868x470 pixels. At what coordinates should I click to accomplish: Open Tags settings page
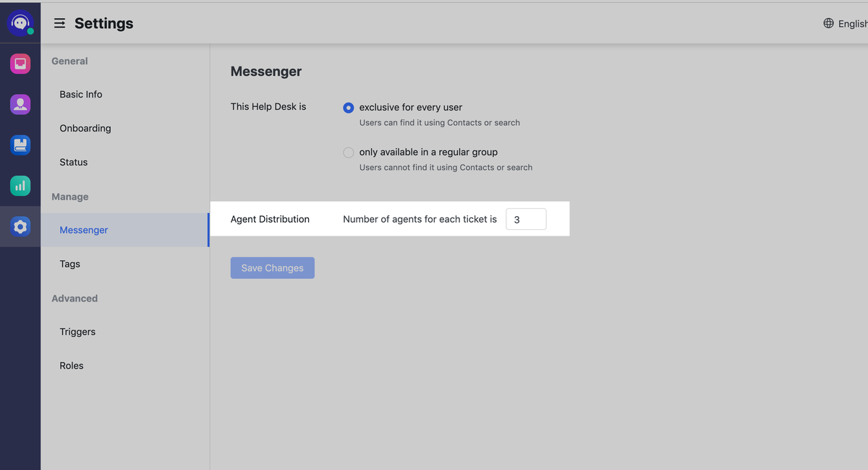click(70, 264)
